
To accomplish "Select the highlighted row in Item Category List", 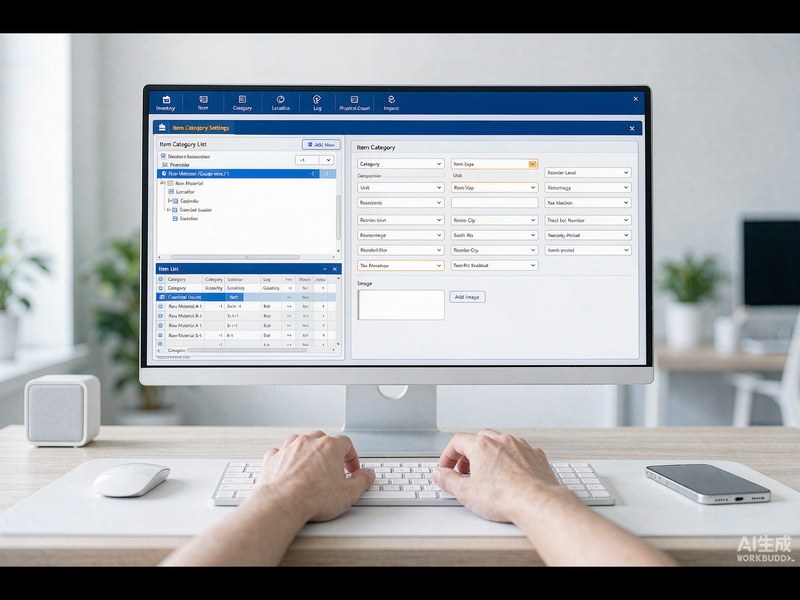I will coord(246,174).
